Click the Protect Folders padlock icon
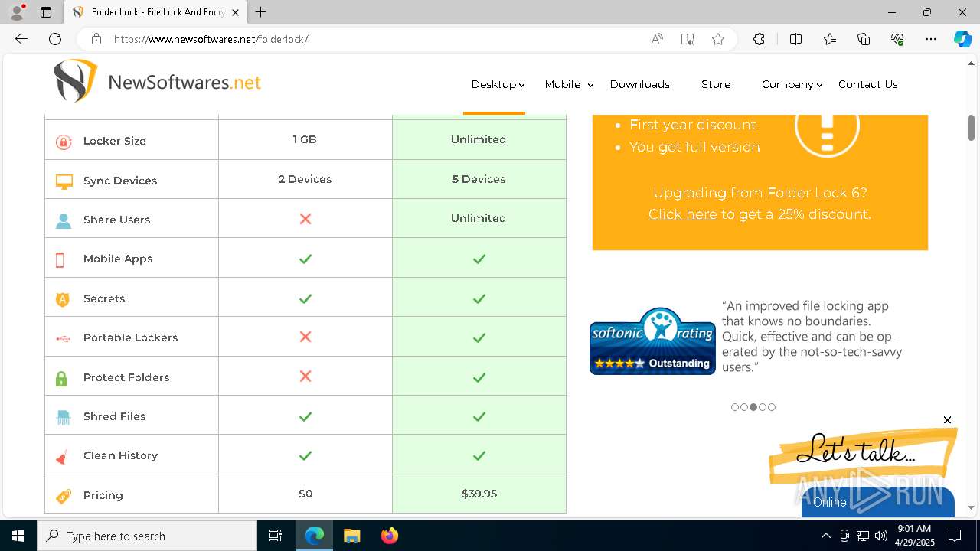The height and width of the screenshot is (551, 980). click(61, 378)
